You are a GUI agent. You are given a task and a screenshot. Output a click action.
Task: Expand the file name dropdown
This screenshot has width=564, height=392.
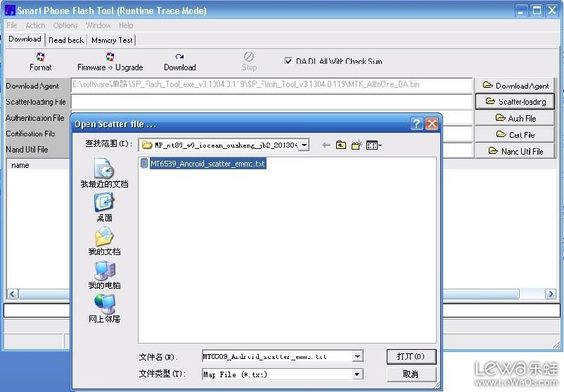[x=358, y=357]
